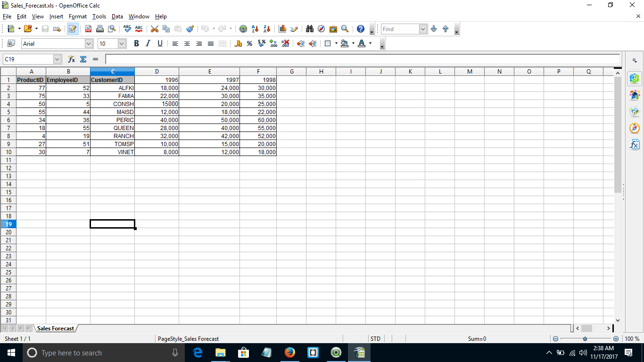Click the zoom out minus button
Viewport: 644px width, 362px height.
[555, 339]
